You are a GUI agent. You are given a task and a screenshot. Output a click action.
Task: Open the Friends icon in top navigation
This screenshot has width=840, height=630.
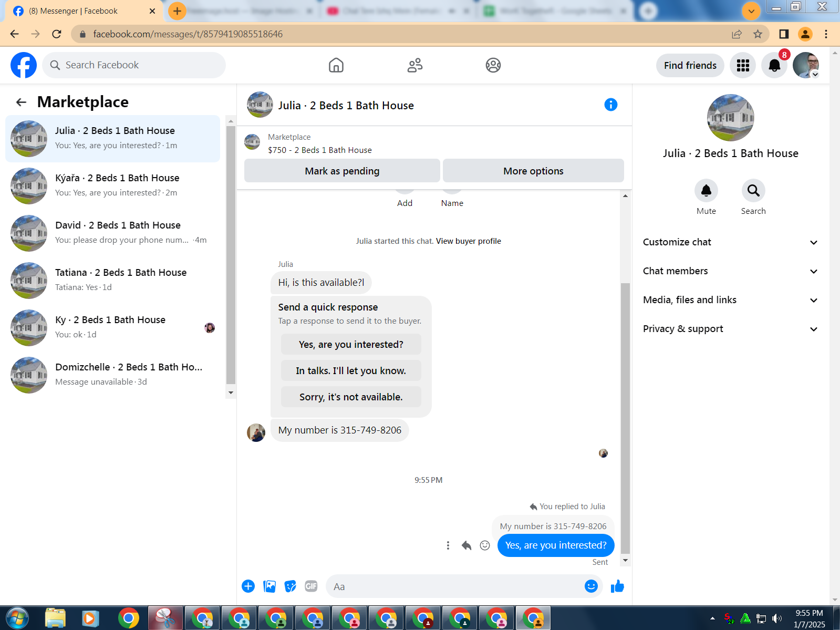(x=415, y=65)
